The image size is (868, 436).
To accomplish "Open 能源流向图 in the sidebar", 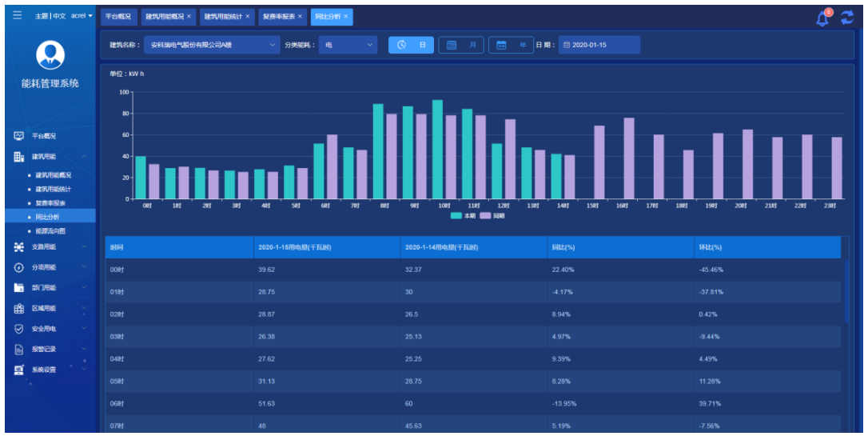I will click(51, 230).
